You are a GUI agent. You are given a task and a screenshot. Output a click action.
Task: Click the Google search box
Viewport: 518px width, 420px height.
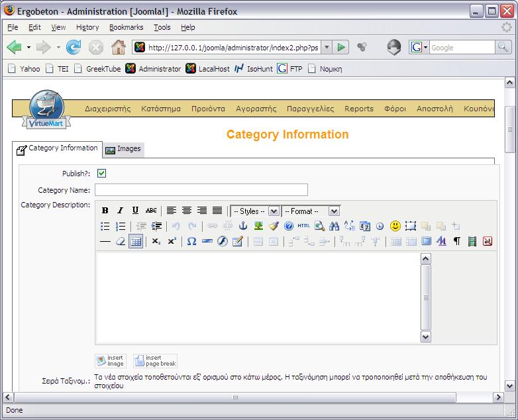(x=462, y=48)
